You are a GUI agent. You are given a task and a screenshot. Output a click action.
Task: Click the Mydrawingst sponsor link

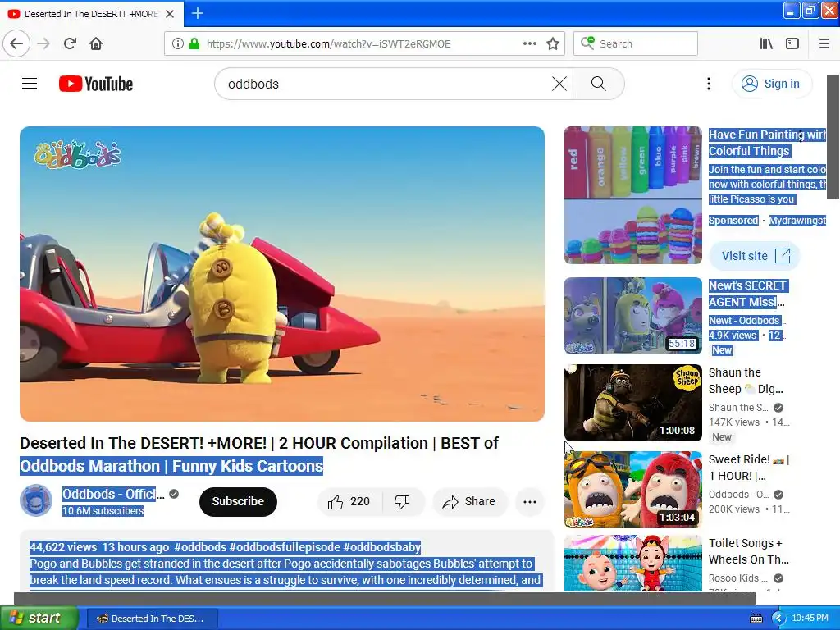pyautogui.click(x=797, y=220)
